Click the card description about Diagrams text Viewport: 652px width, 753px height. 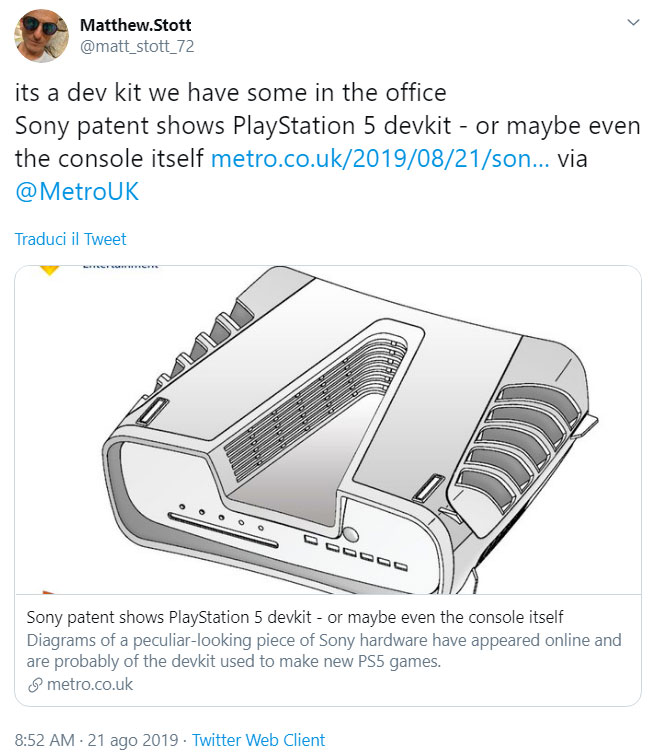click(x=324, y=651)
